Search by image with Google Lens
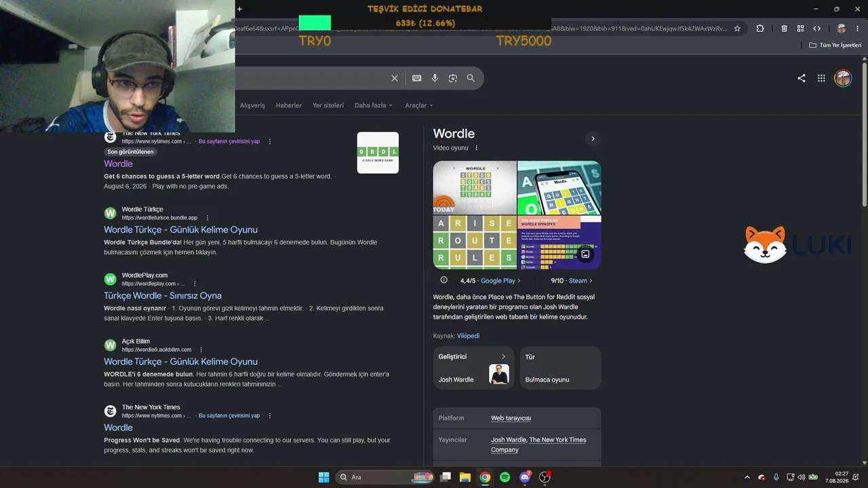The image size is (868, 488). point(453,78)
